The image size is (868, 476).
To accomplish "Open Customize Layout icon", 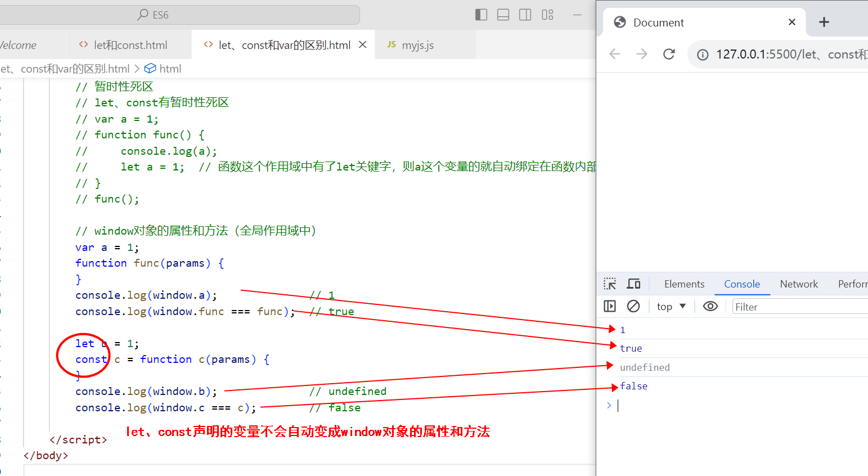I will point(547,15).
